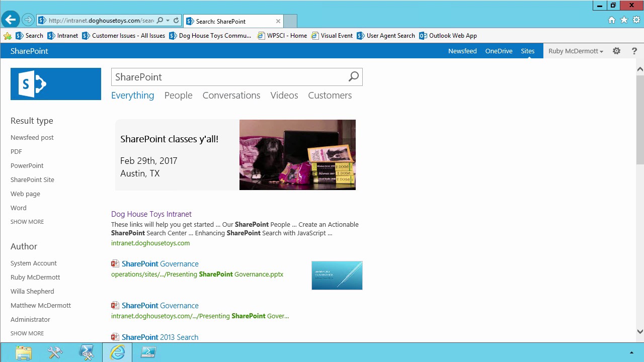Open PowerShell from the taskbar

[x=148, y=352]
